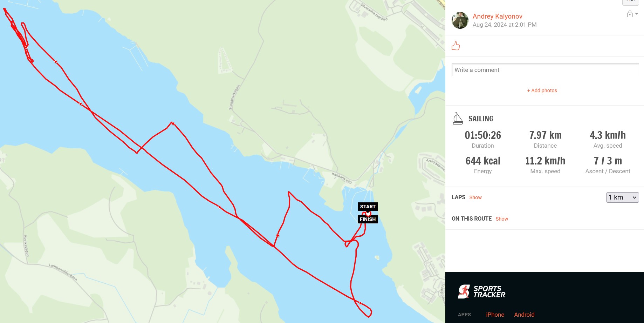Show the On This Route section
This screenshot has height=323, width=644.
point(502,219)
